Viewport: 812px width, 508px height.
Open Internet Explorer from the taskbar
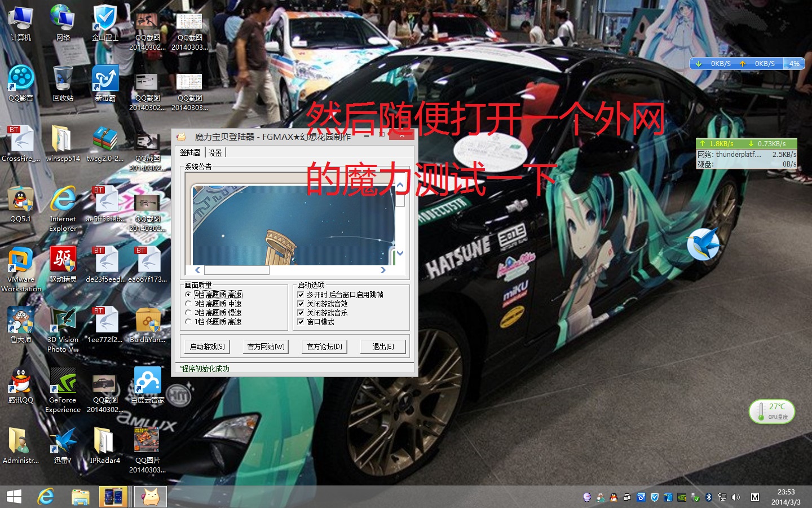46,497
